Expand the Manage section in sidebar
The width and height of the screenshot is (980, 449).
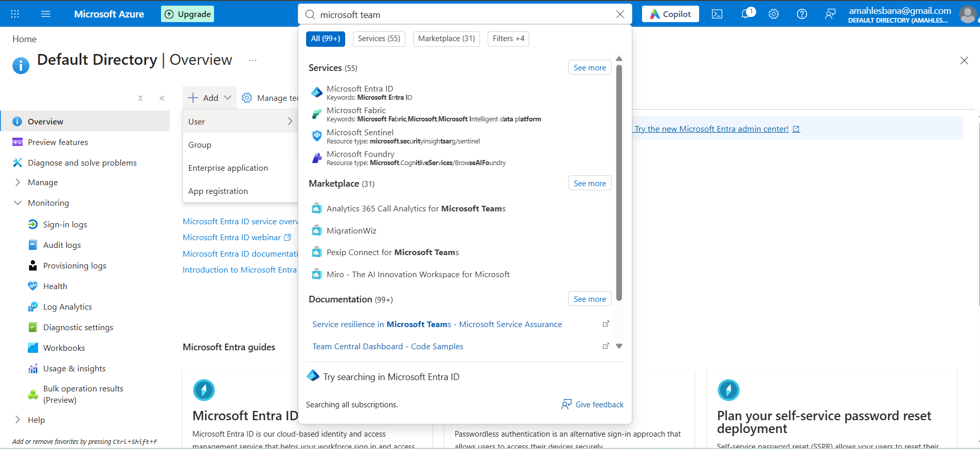pyautogui.click(x=17, y=183)
